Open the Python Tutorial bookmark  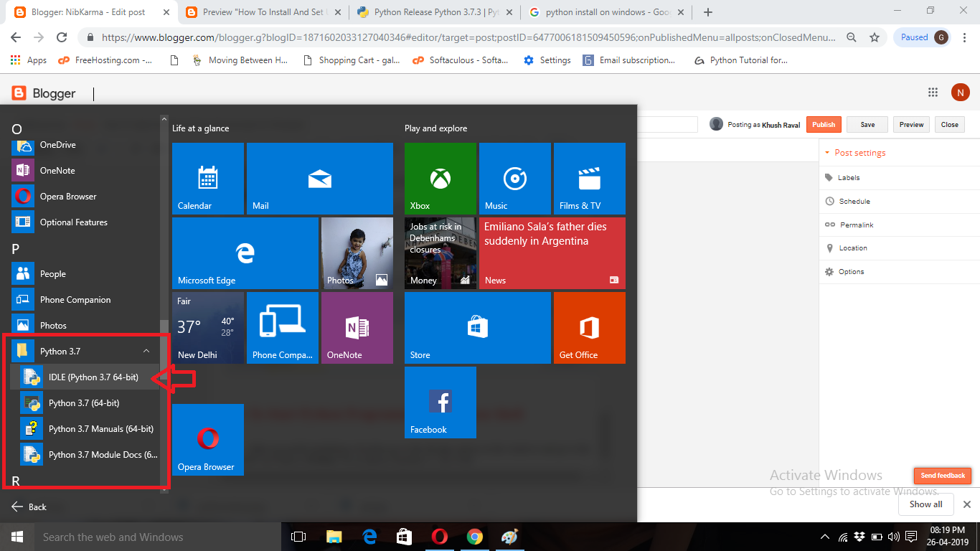(741, 60)
